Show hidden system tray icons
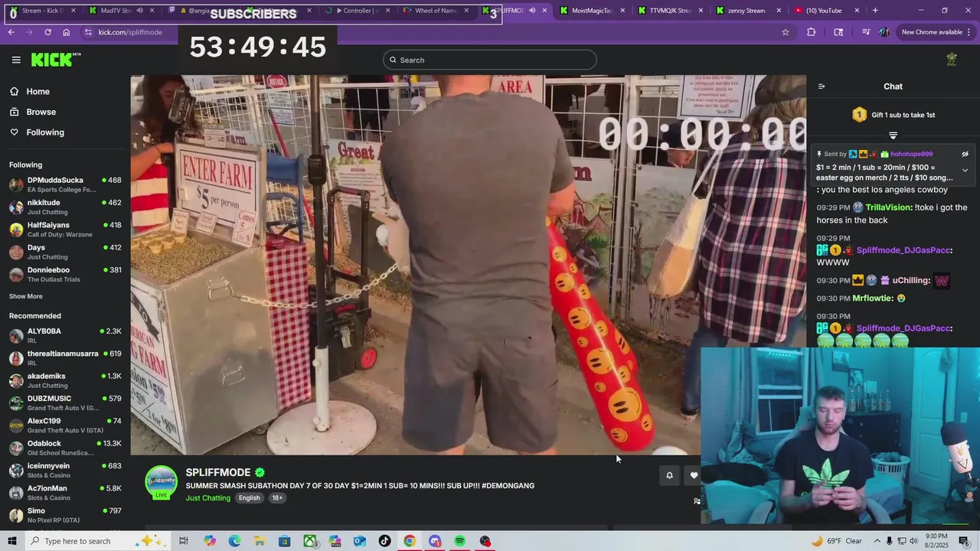The image size is (980, 551). (877, 541)
